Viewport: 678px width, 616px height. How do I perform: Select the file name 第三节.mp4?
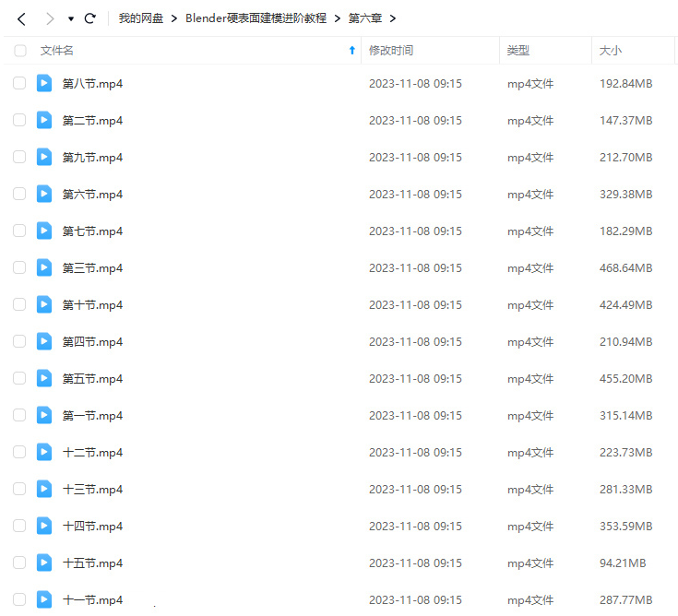[92, 268]
